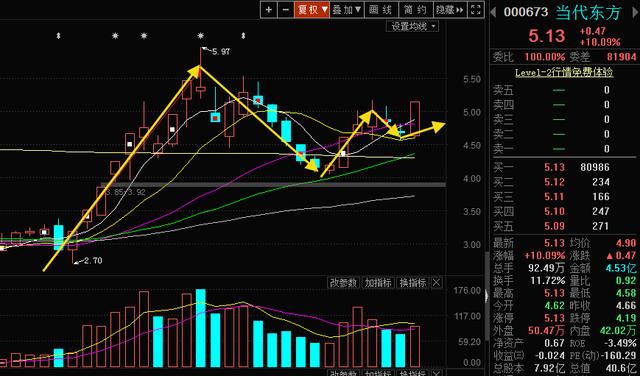Click the star event marker above price peak

200,36
